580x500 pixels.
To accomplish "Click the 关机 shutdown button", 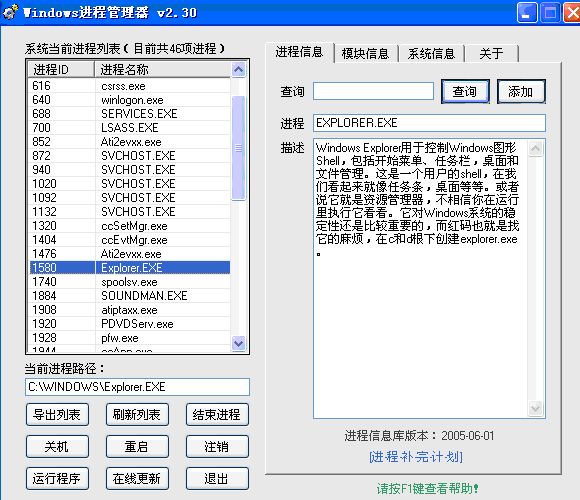I will (57, 446).
